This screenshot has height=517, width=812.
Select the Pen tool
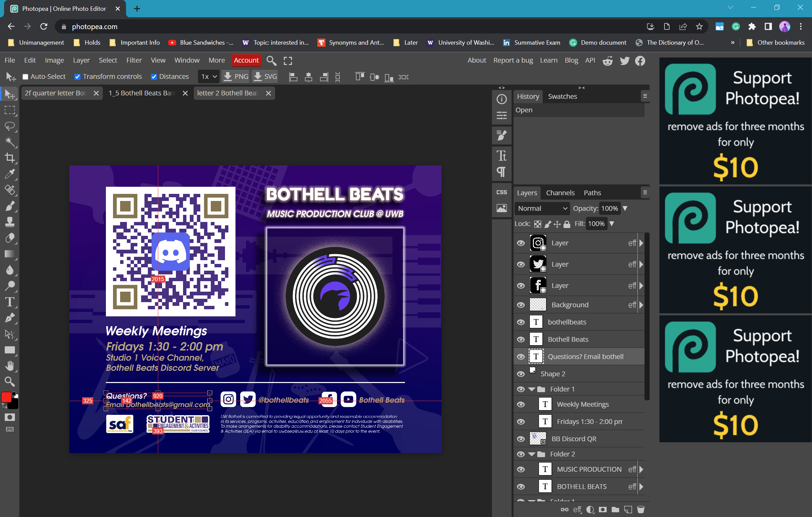pyautogui.click(x=10, y=318)
